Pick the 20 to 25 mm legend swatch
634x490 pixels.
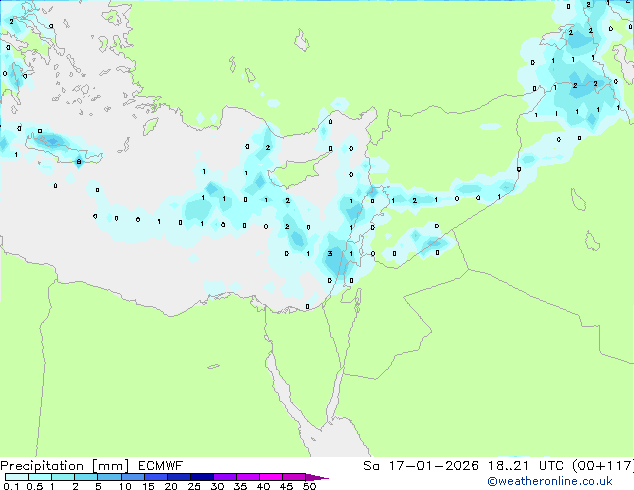179,477
